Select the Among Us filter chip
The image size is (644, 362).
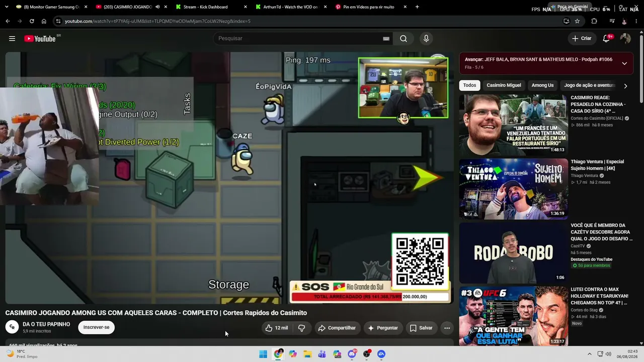[542, 85]
